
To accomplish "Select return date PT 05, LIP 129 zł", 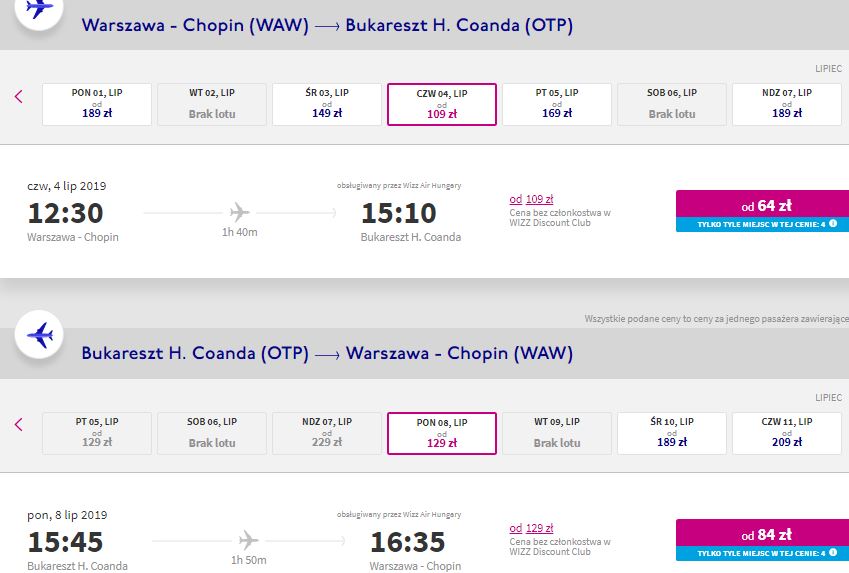I will (x=97, y=433).
